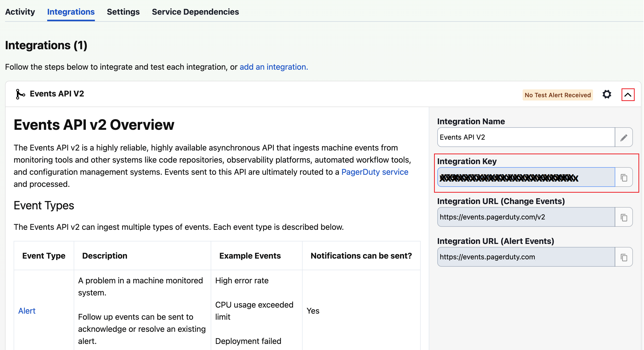Copy the Change Events integration URL

(x=624, y=217)
